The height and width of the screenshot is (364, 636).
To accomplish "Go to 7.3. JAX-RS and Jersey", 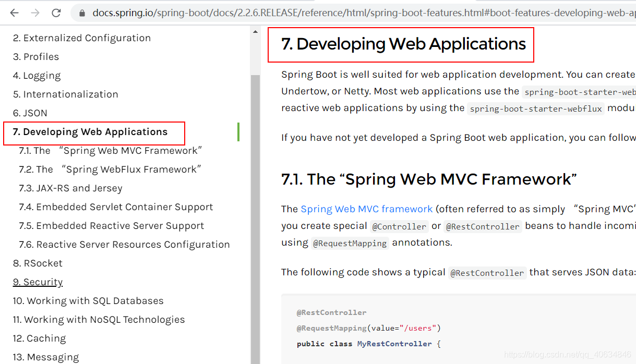I will 70,188.
